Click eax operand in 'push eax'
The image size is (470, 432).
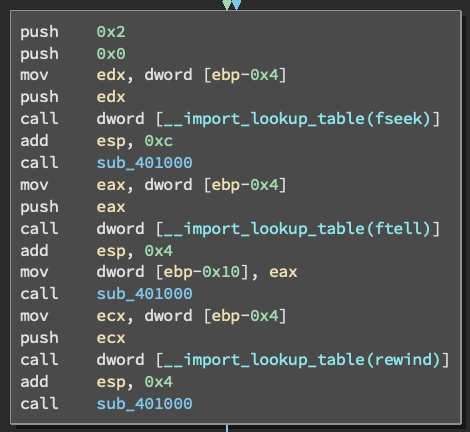(x=111, y=207)
